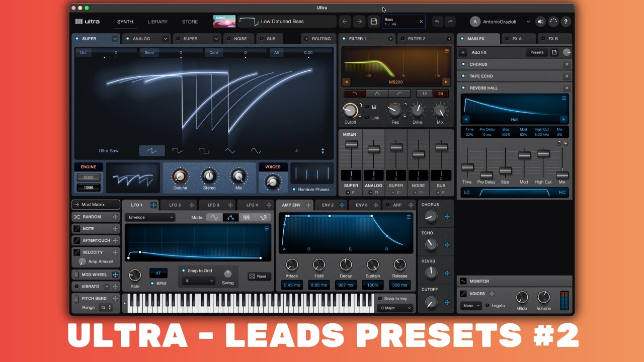
Task: Toggle Filter 2 power
Action: click(401, 39)
